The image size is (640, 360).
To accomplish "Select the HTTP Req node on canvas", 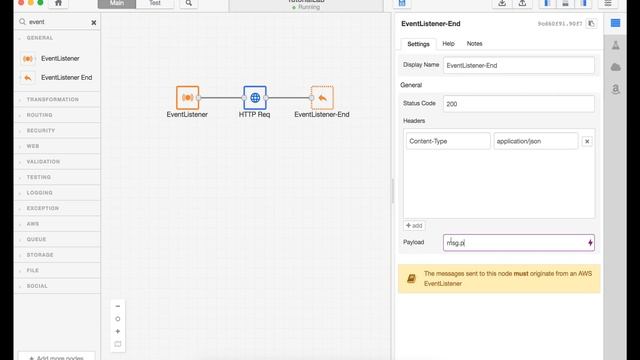I will [x=255, y=98].
